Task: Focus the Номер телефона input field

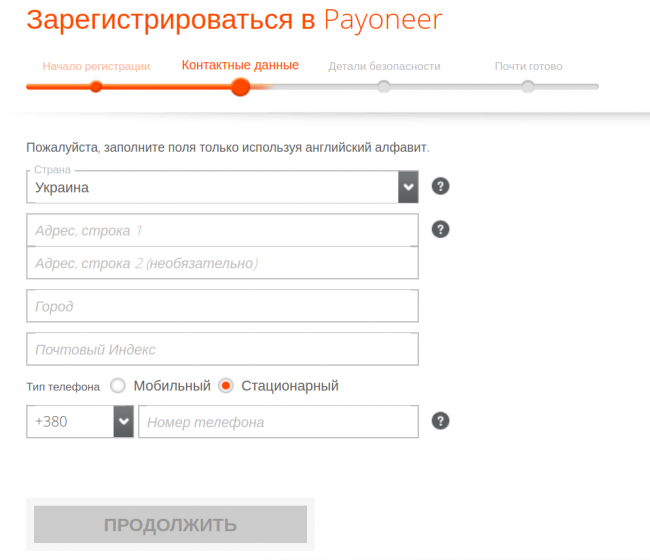Action: pyautogui.click(x=278, y=422)
